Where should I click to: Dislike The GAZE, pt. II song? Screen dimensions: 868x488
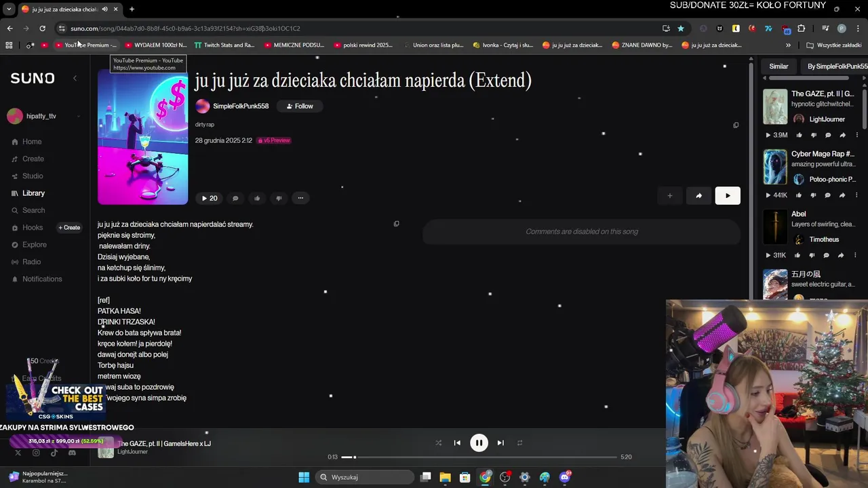[813, 135]
